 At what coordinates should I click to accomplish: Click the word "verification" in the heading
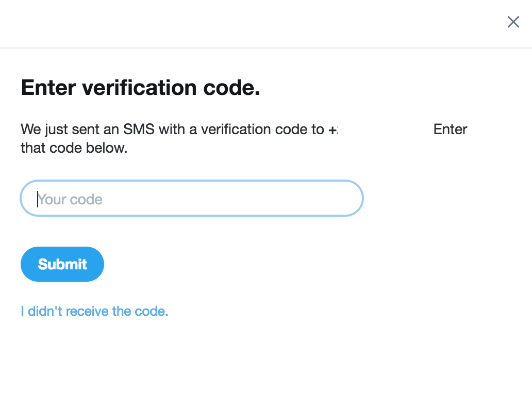click(x=140, y=88)
